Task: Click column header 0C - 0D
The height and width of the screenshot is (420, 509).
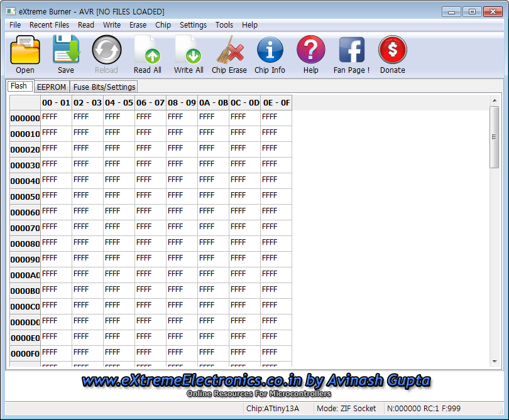Action: (245, 103)
